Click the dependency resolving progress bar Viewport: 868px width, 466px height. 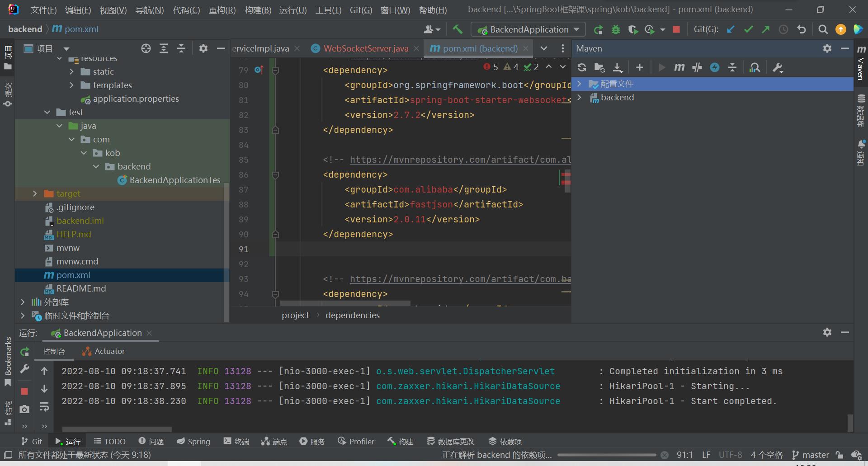pos(606,455)
